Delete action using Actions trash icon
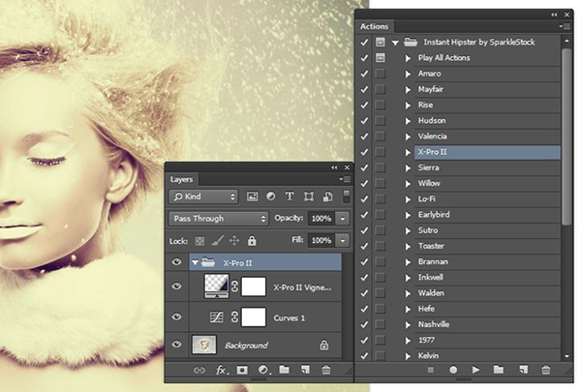This screenshot has width=581, height=392. pyautogui.click(x=545, y=370)
